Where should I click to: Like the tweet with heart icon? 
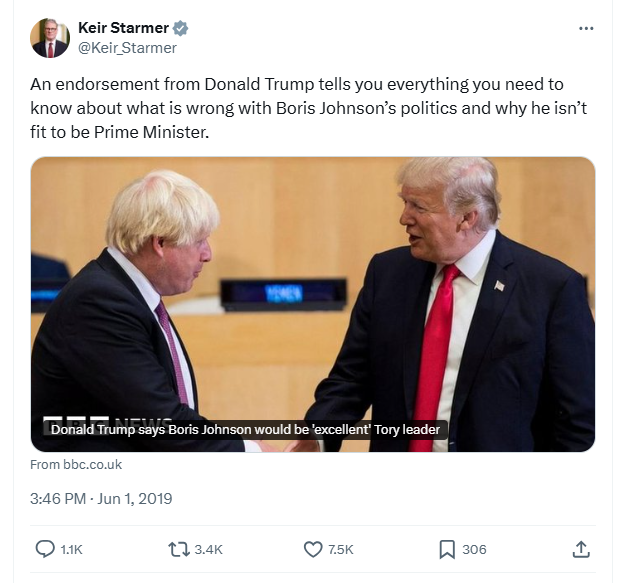313,549
